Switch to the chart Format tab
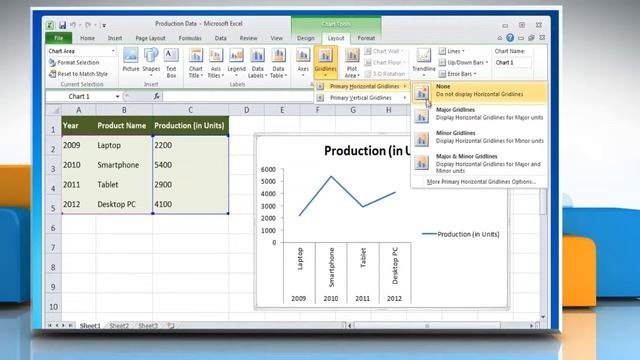Image resolution: width=640 pixels, height=360 pixels. coord(366,38)
